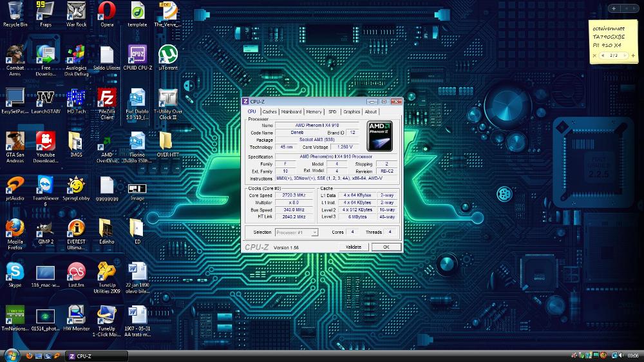The image size is (644, 362).
Task: Add a new sticky note with the plus at its bottom right
Action: coord(633,55)
